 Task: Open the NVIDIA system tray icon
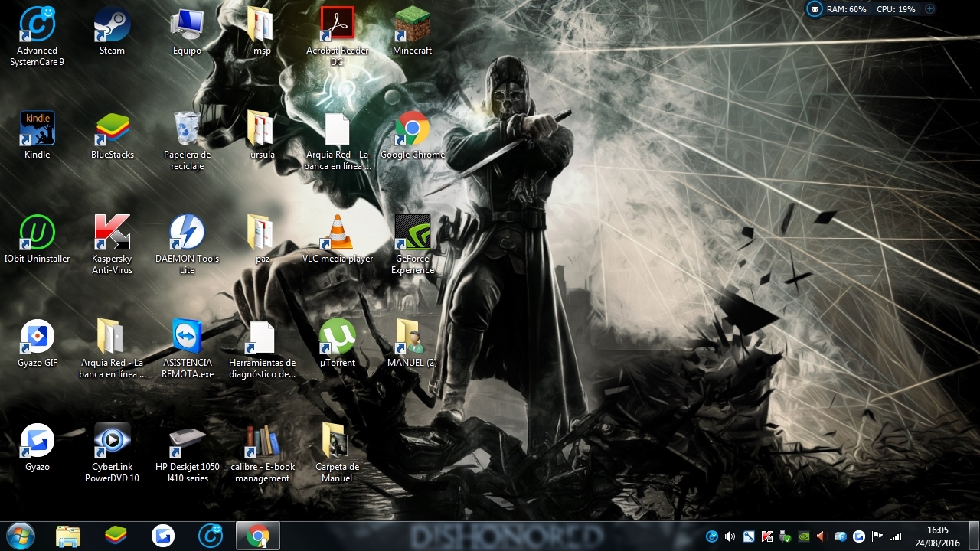tap(804, 536)
